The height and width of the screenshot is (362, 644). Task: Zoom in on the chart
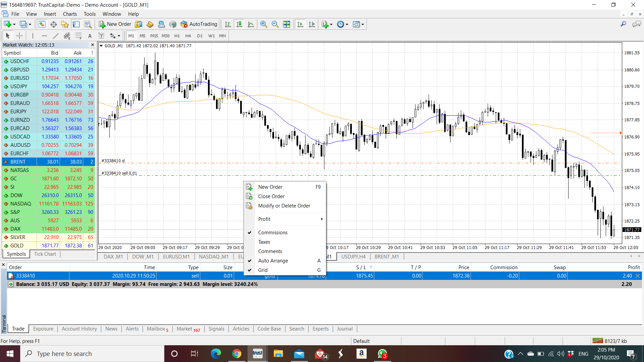click(x=264, y=24)
